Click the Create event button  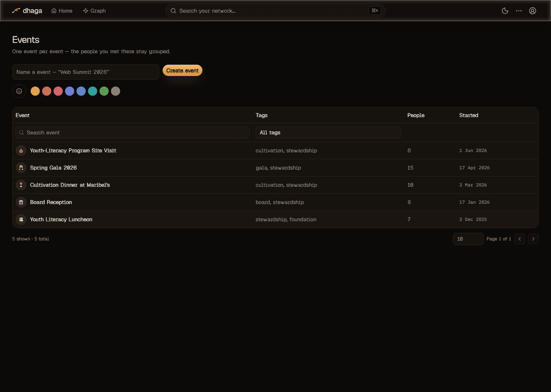[x=183, y=70]
